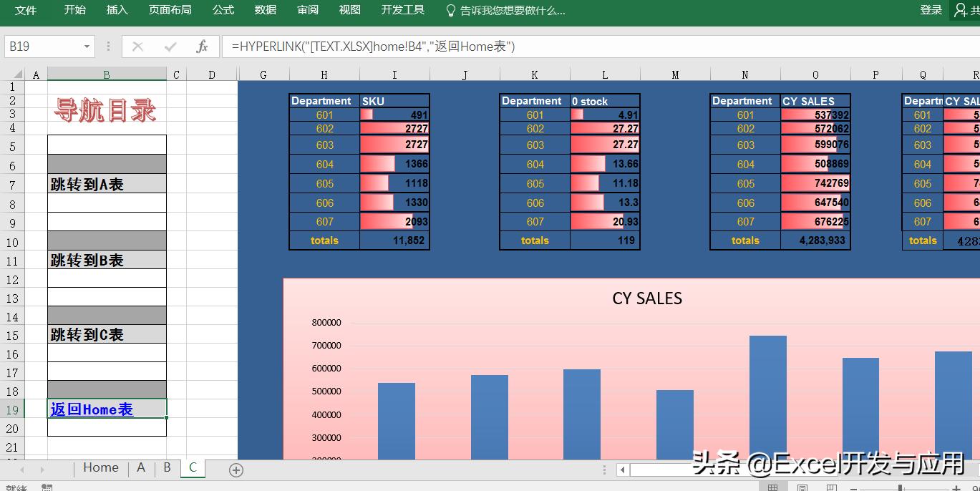Switch to the Home sheet tab

click(100, 467)
